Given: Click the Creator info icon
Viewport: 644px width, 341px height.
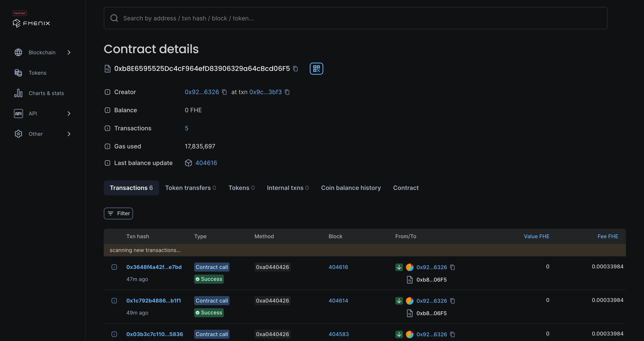Looking at the screenshot, I should pos(107,92).
